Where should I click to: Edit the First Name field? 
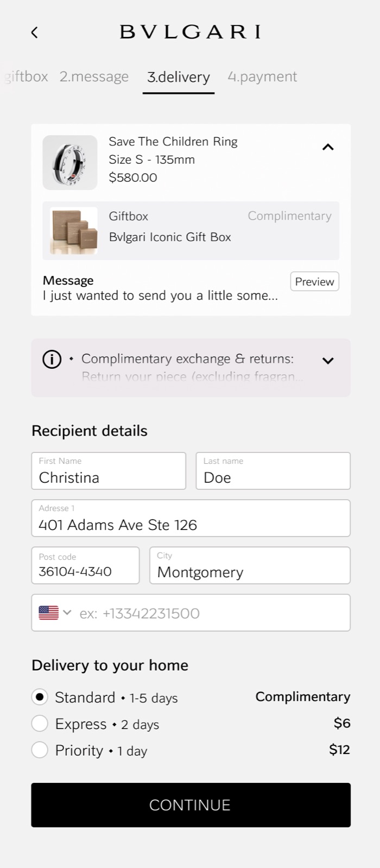109,471
